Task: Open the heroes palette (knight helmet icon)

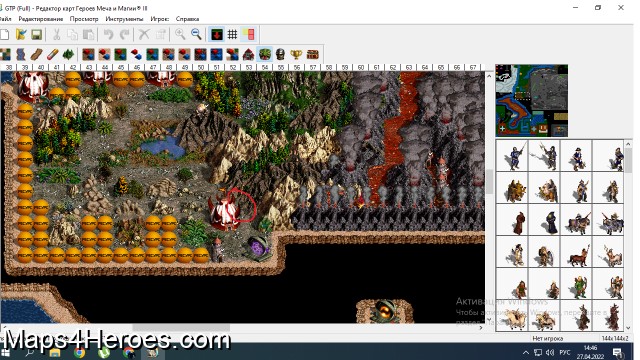Action: click(x=280, y=54)
